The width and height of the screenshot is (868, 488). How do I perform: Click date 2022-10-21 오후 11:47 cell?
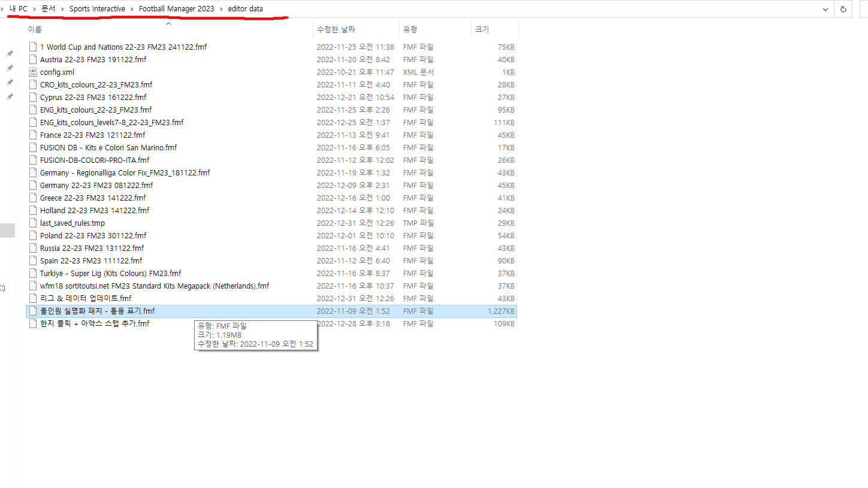355,72
